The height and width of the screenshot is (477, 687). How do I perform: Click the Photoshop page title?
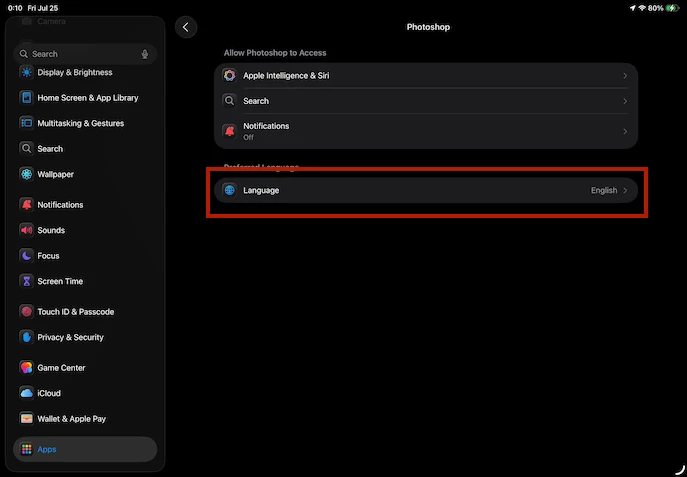[428, 27]
